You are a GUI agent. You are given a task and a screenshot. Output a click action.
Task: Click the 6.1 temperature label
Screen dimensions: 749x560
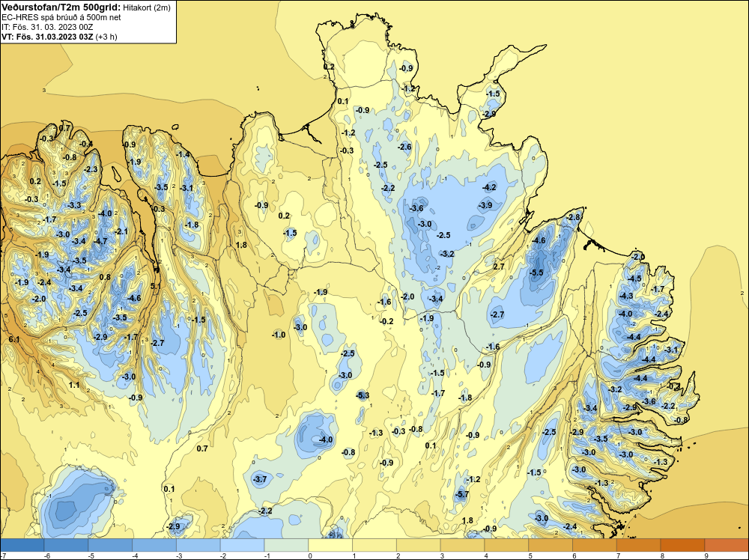[13, 339]
